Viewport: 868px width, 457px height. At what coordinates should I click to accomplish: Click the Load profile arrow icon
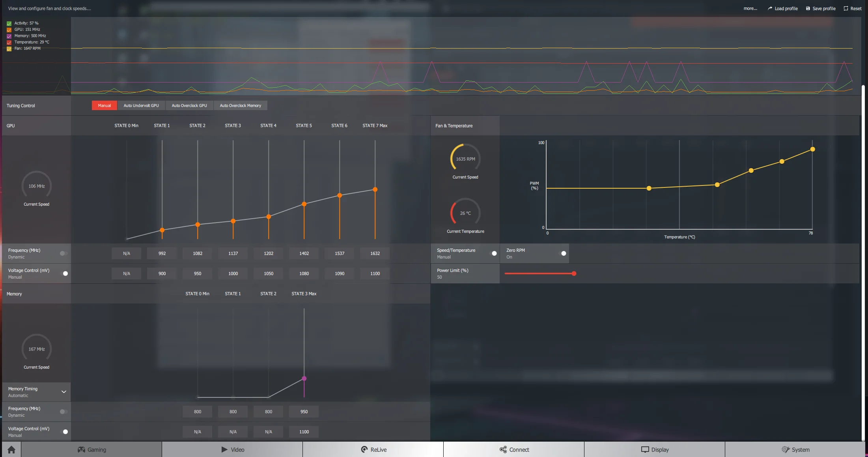click(770, 8)
